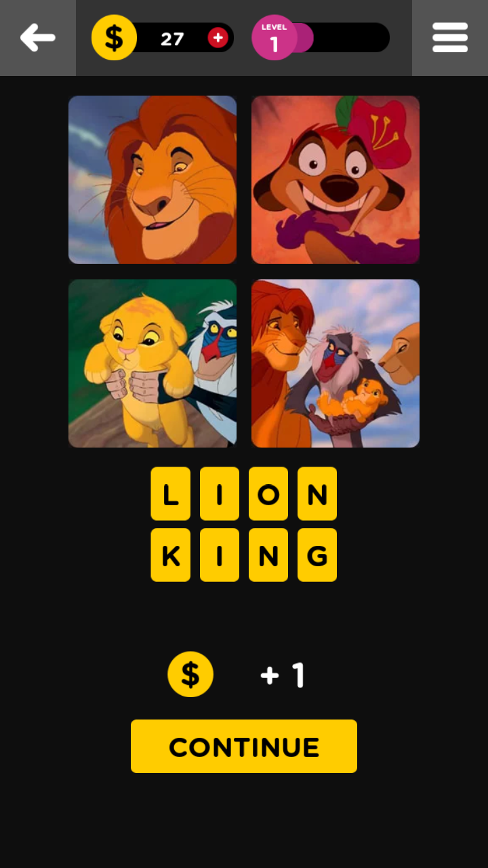
Task: Tap the +1 reward text
Action: (283, 675)
